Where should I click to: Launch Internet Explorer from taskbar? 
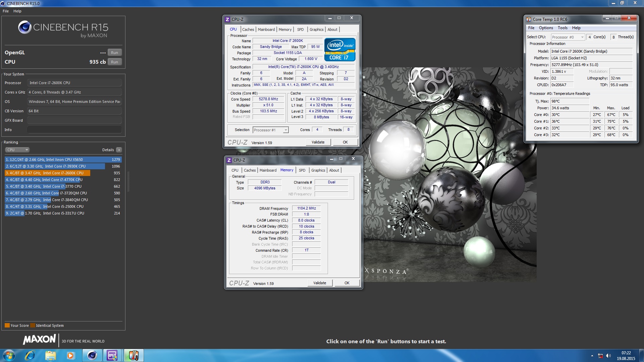[30, 355]
